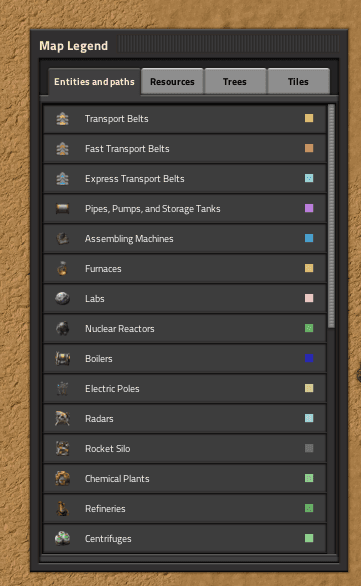Screen dimensions: 361x586
Task: Click the legend list vertical scrollbar
Action: [x=331, y=216]
